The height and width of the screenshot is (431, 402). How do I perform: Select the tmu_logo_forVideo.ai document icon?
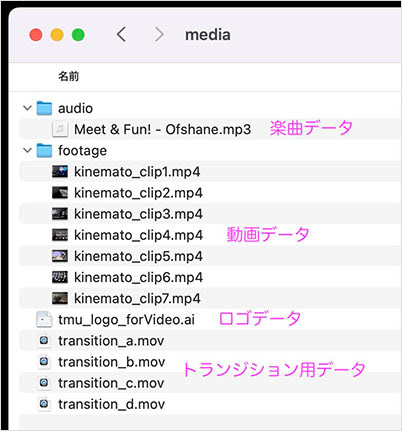point(44,319)
